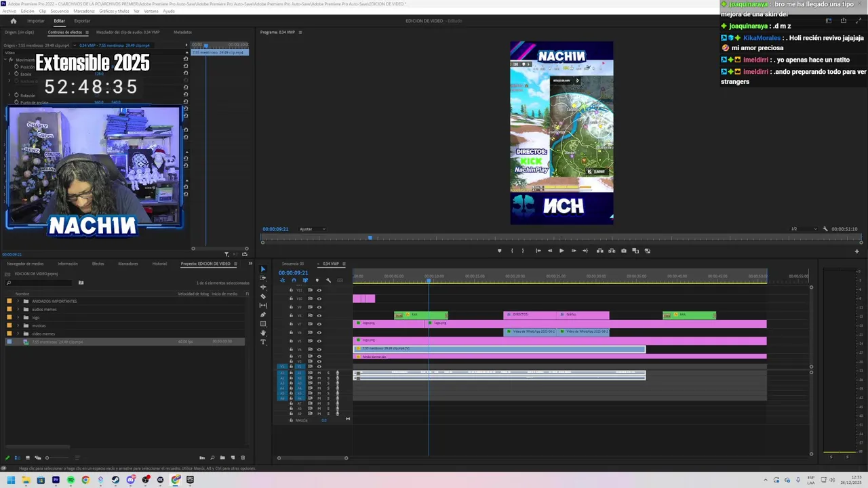Image resolution: width=868 pixels, height=488 pixels.
Task: Step back one frame
Action: (x=549, y=251)
